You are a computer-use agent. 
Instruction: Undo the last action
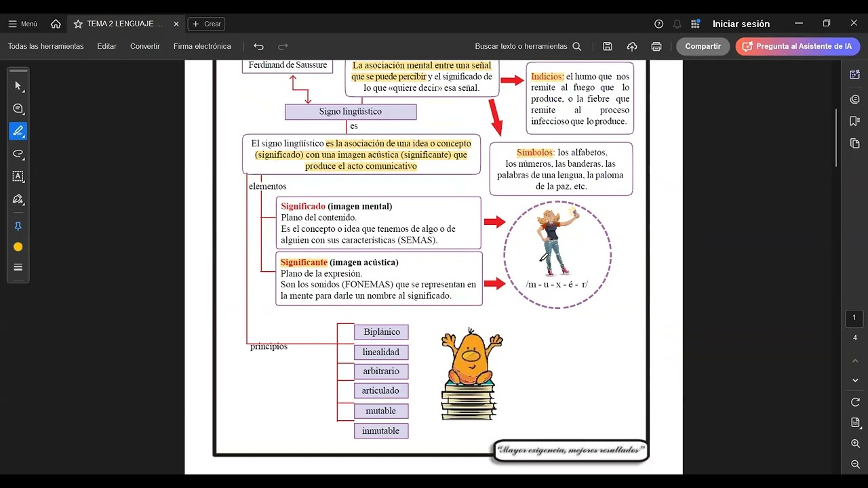[258, 46]
